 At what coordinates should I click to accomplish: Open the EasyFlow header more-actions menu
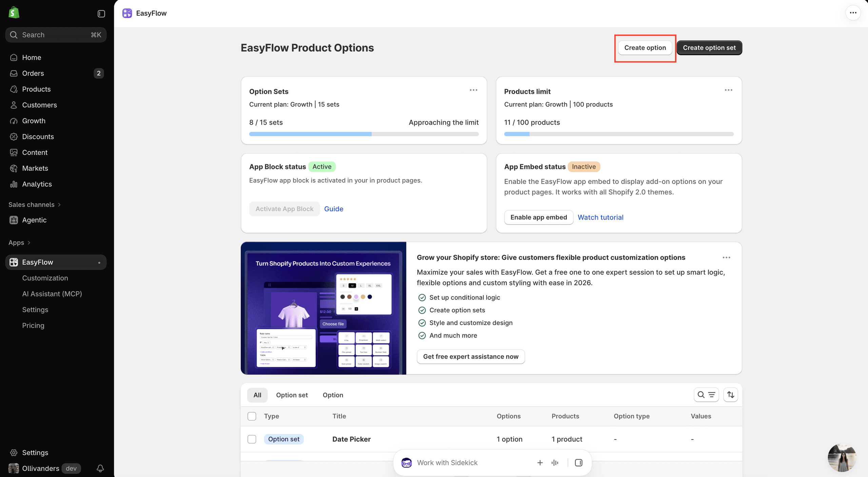(x=853, y=13)
